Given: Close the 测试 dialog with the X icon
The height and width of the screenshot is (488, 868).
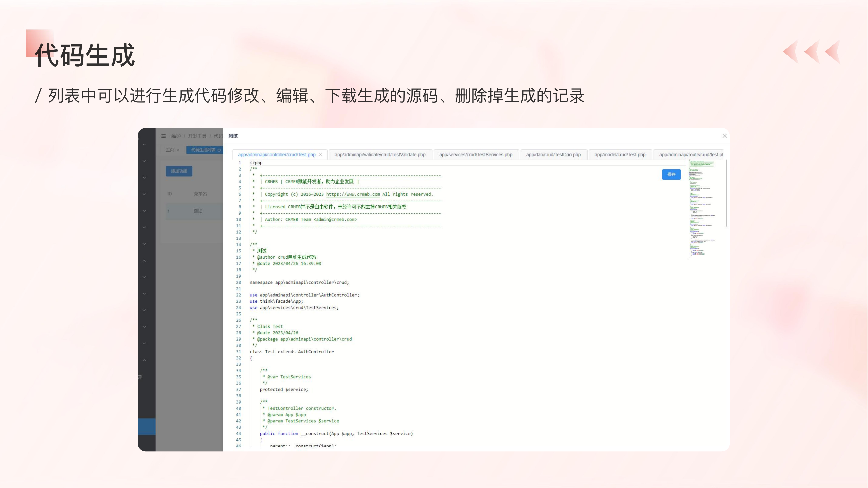Looking at the screenshot, I should [x=724, y=136].
